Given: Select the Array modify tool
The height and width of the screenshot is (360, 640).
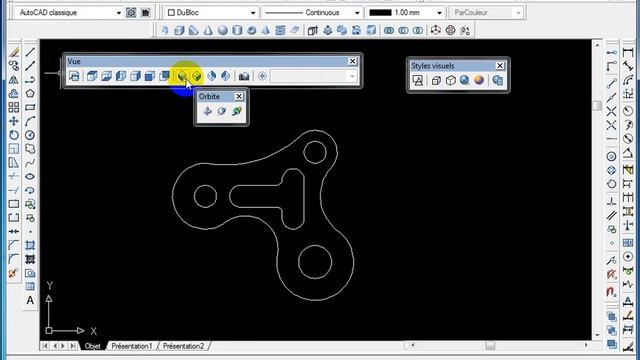Looking at the screenshot, I should pyautogui.click(x=14, y=107).
